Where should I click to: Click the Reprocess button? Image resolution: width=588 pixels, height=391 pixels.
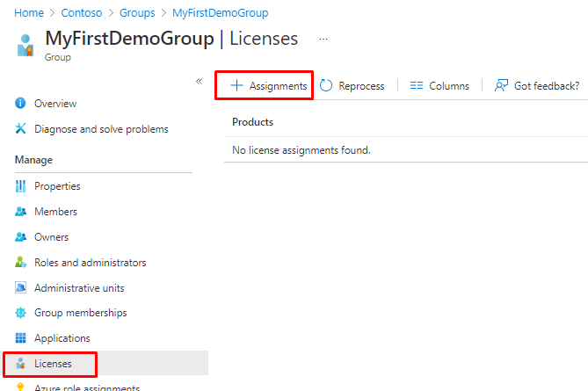pyautogui.click(x=352, y=86)
